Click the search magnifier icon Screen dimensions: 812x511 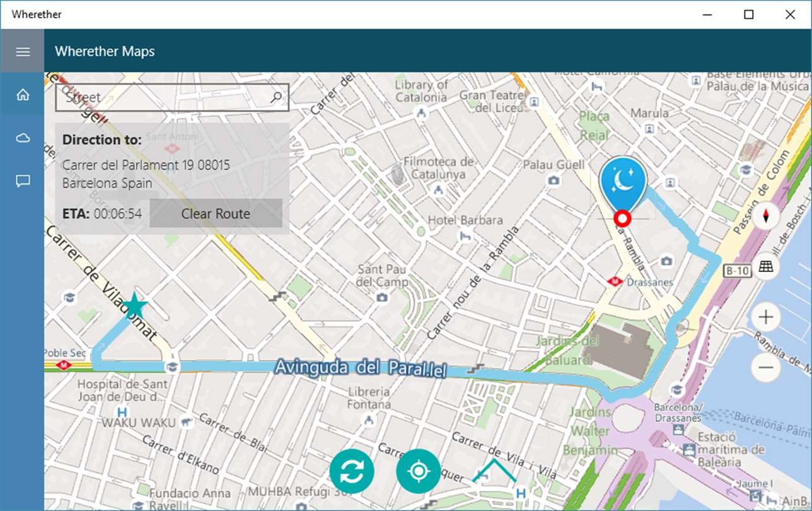275,97
